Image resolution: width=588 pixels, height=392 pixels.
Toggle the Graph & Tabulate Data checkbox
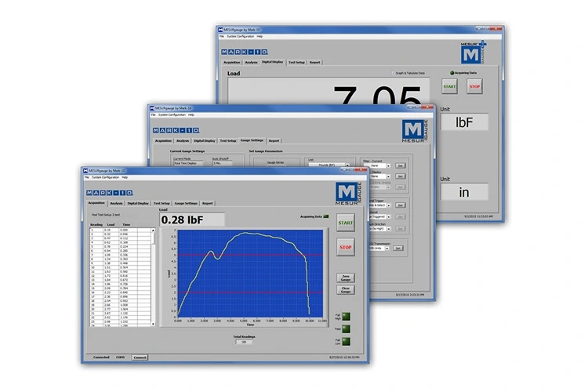(x=393, y=73)
